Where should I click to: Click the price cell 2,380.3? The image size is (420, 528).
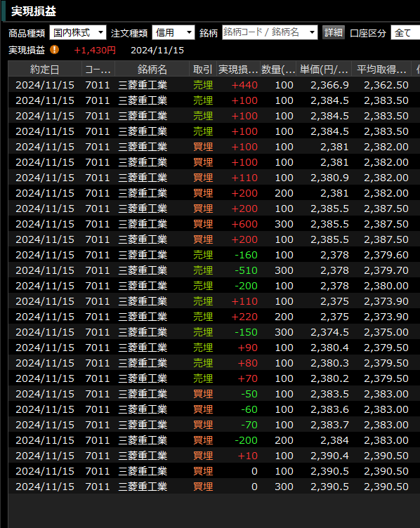click(x=329, y=363)
